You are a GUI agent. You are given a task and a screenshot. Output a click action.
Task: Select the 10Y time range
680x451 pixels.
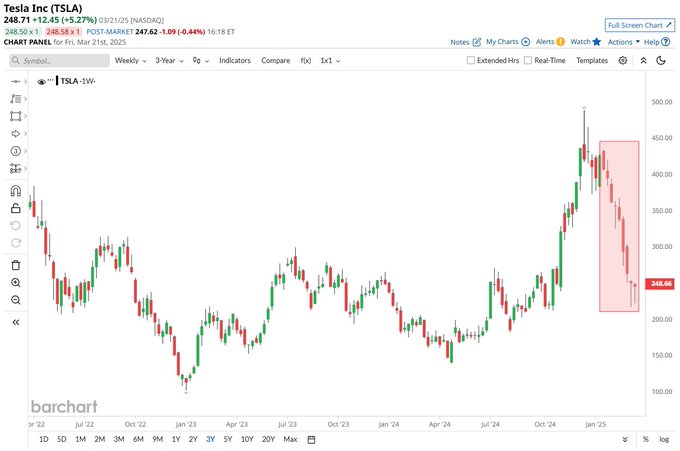tap(247, 439)
